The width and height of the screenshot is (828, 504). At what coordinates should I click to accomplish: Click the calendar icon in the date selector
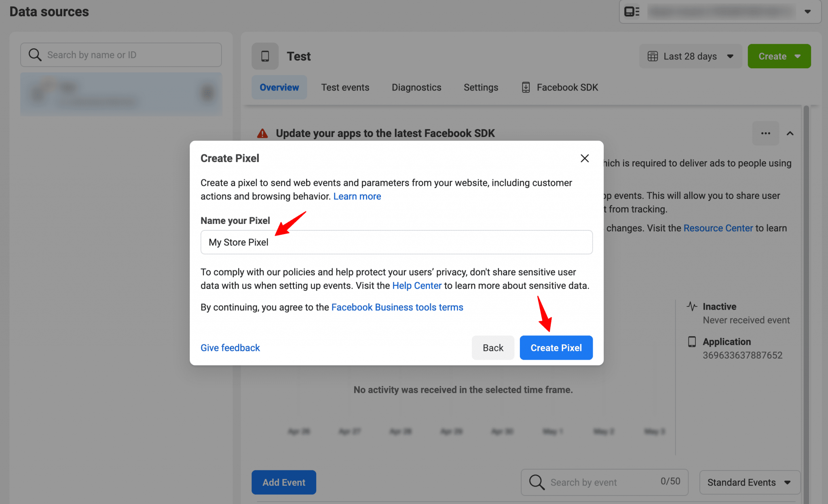pyautogui.click(x=653, y=56)
